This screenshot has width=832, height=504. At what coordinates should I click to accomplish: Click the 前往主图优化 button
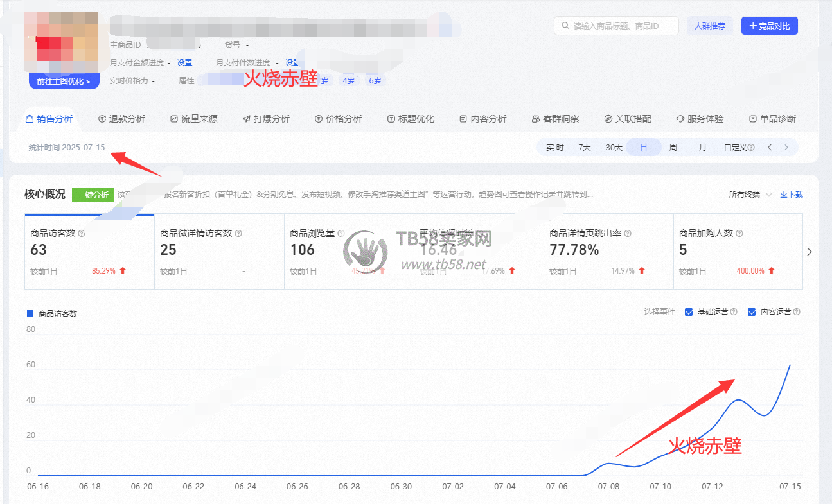point(64,82)
